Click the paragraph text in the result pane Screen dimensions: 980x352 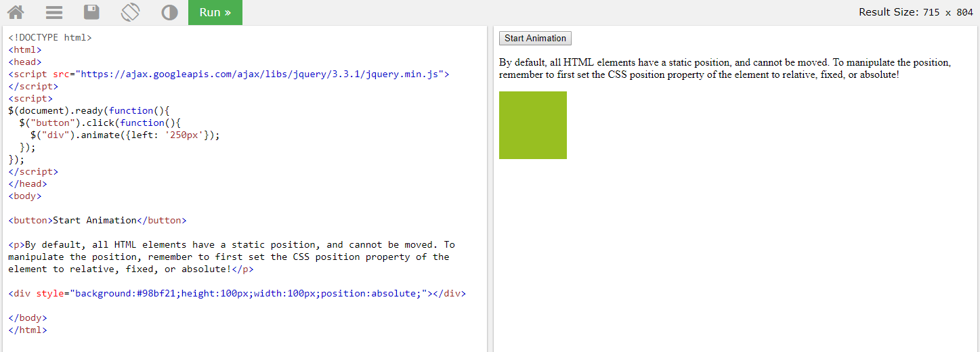pyautogui.click(x=725, y=68)
